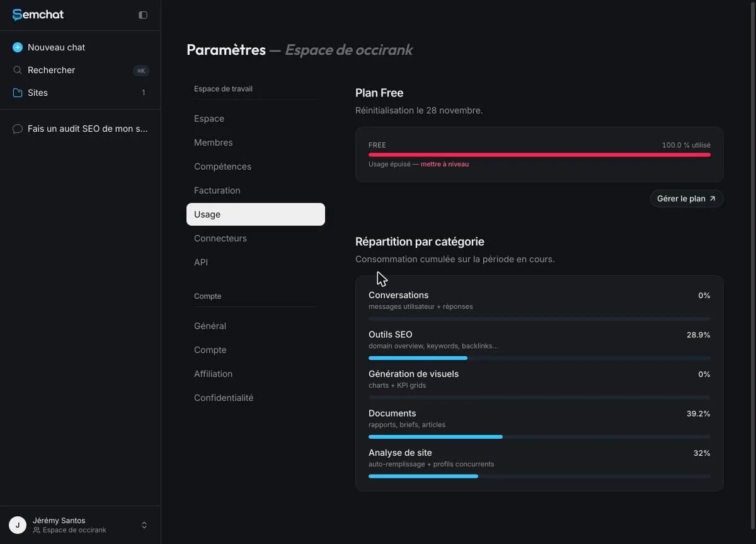
Task: Start a Nouveau chat
Action: (80, 47)
